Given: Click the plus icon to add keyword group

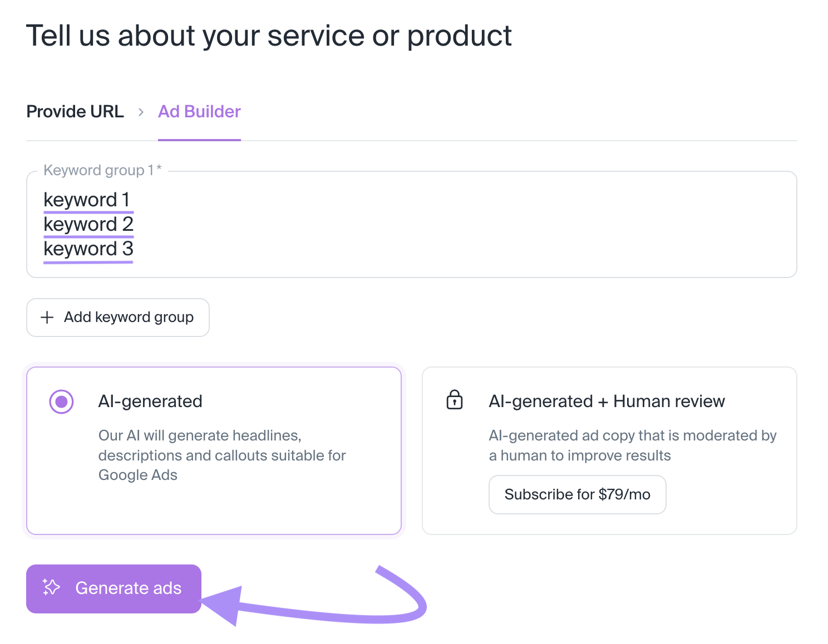Looking at the screenshot, I should [47, 317].
